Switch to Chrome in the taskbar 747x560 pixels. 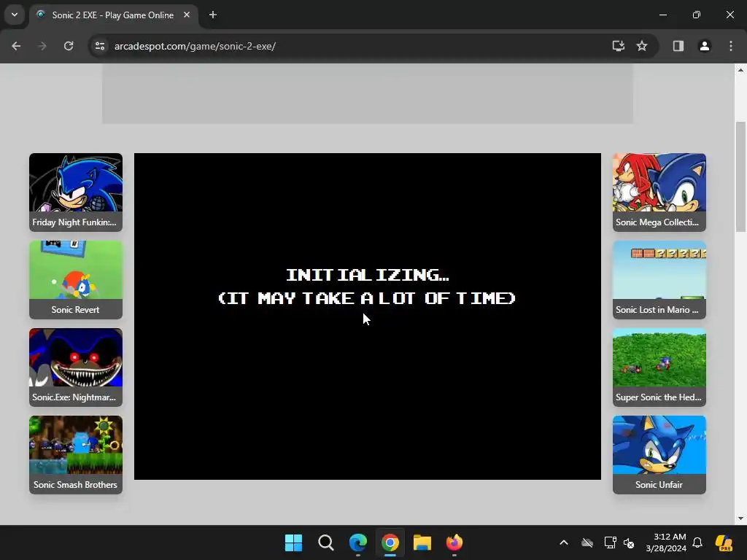coord(390,542)
